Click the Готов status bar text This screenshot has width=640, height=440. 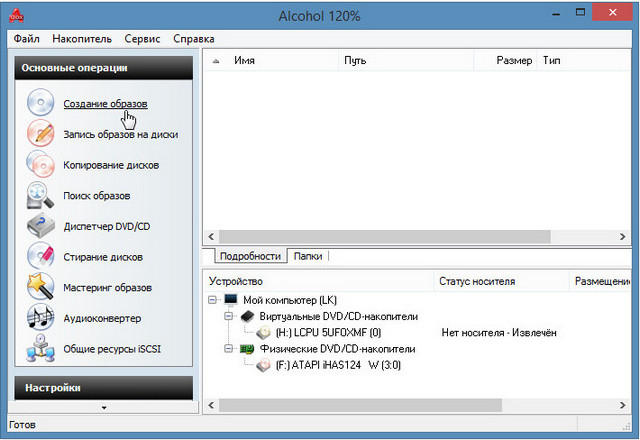point(22,425)
